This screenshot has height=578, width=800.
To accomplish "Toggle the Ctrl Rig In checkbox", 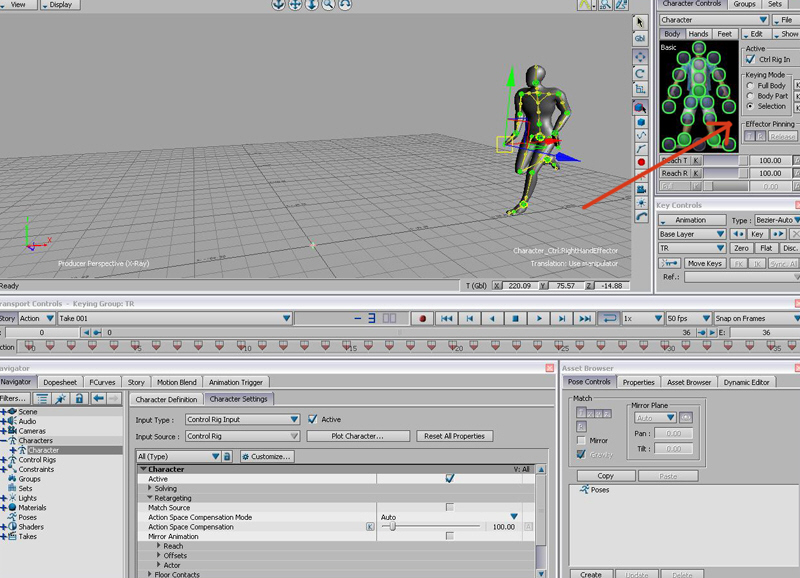I will [x=751, y=59].
